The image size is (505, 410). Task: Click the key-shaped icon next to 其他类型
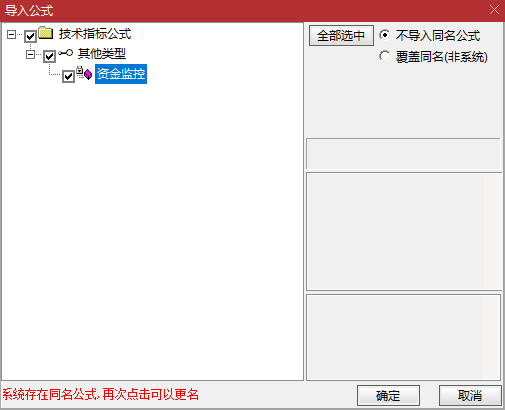point(65,53)
